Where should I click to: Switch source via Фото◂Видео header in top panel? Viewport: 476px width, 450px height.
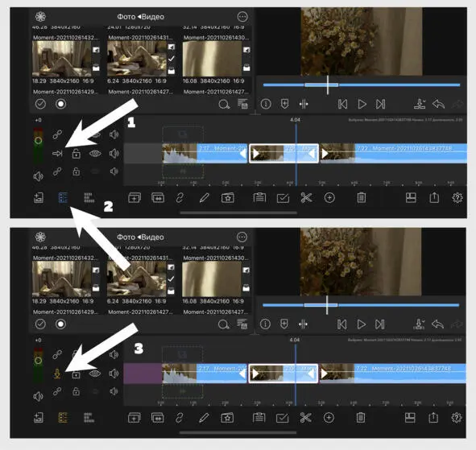click(141, 17)
